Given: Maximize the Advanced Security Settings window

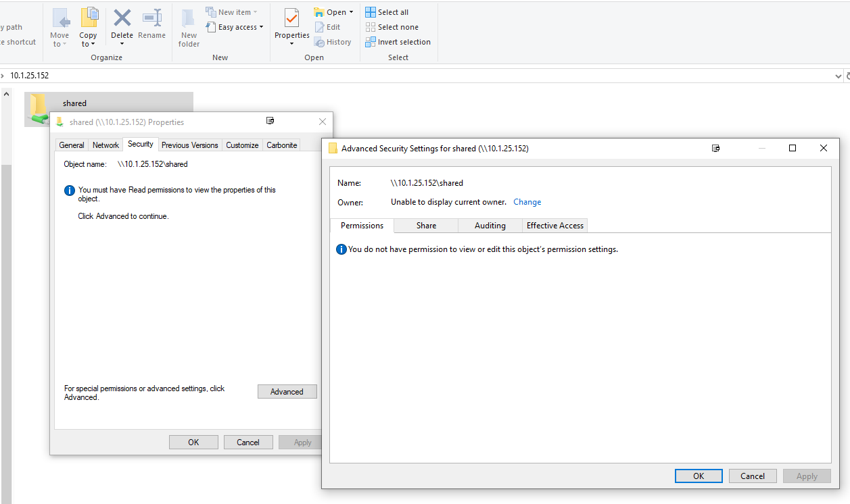Looking at the screenshot, I should pyautogui.click(x=793, y=148).
